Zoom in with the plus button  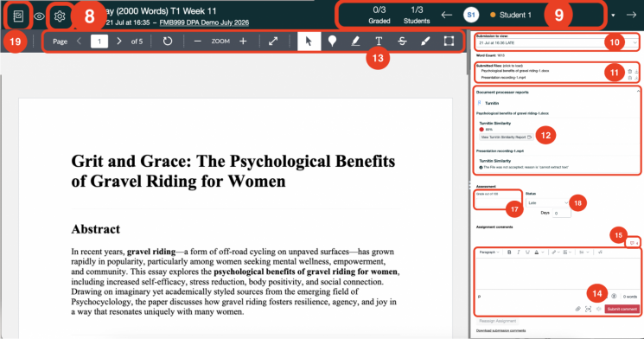243,42
